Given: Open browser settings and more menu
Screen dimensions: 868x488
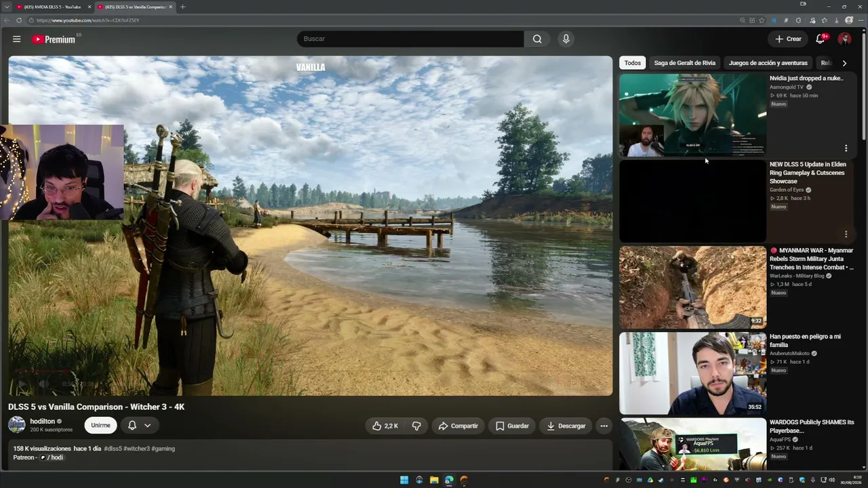Looking at the screenshot, I should (x=861, y=20).
